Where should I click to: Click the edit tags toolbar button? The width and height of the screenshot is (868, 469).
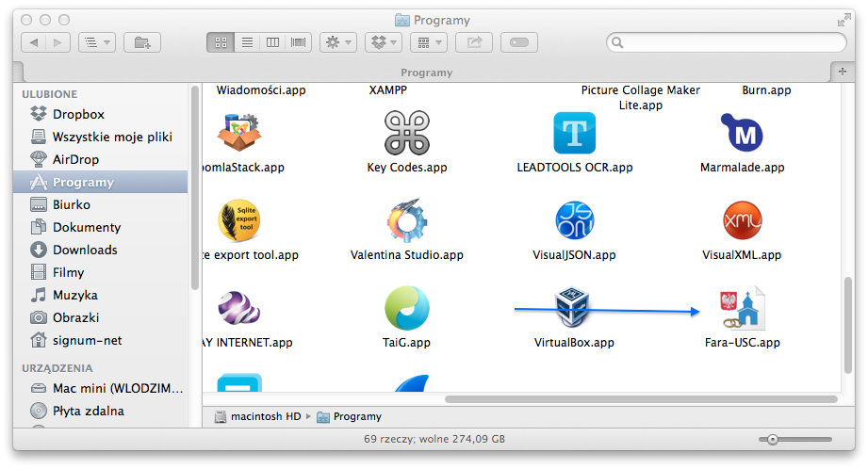pyautogui.click(x=519, y=42)
